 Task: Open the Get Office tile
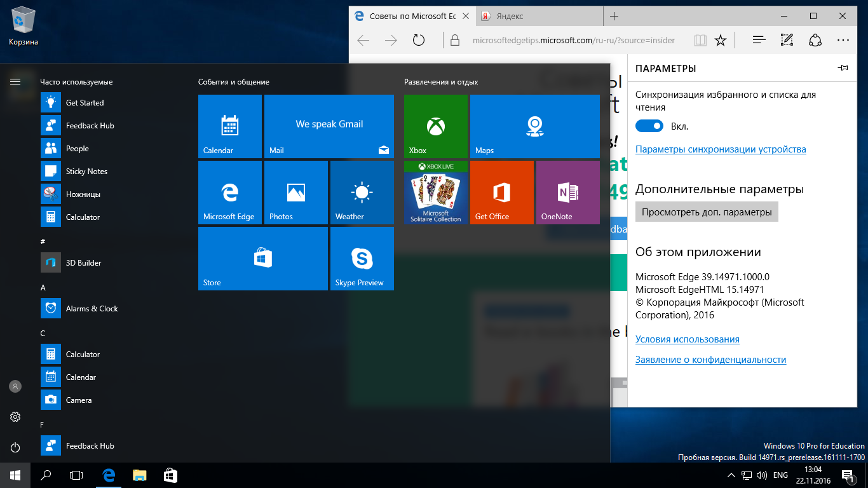[x=502, y=193]
